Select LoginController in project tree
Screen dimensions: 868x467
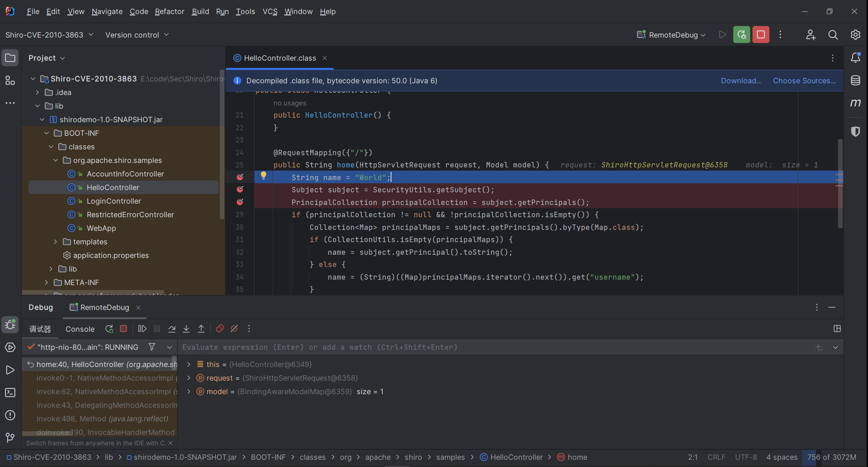point(114,201)
